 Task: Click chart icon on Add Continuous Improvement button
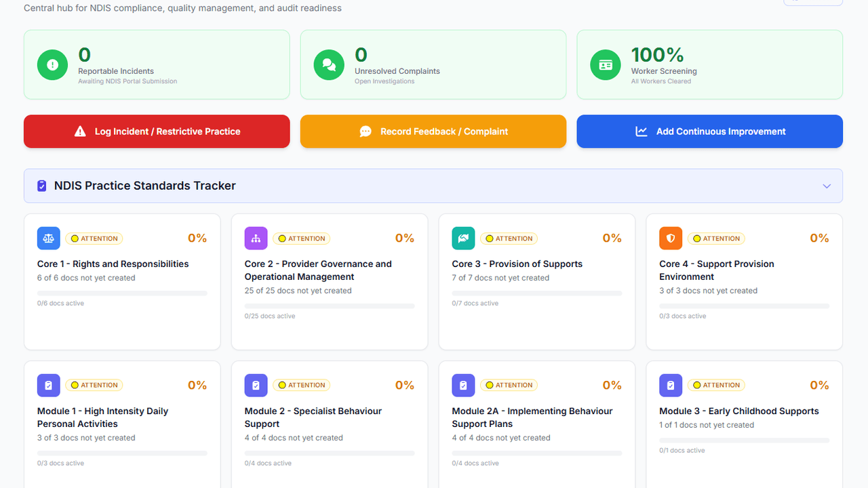(x=642, y=131)
